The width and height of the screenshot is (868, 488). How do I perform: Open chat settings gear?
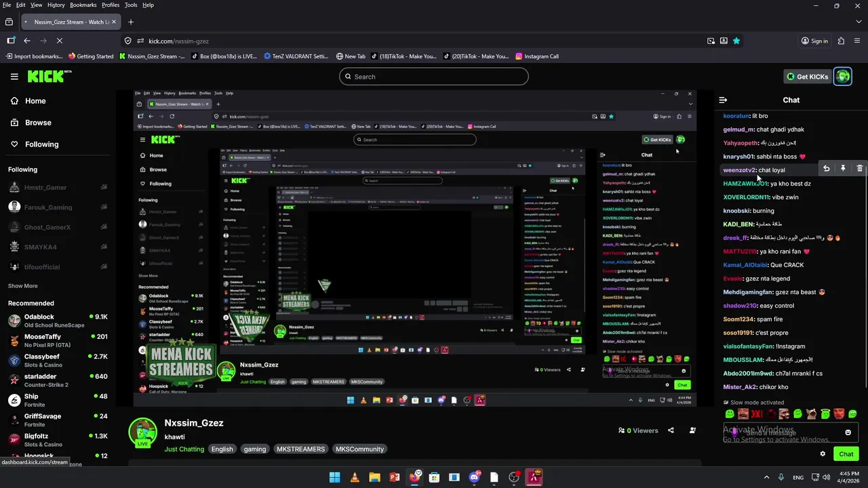tap(823, 454)
